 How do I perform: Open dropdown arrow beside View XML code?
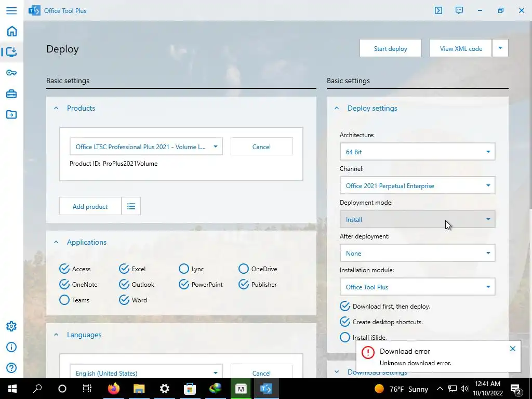point(500,48)
